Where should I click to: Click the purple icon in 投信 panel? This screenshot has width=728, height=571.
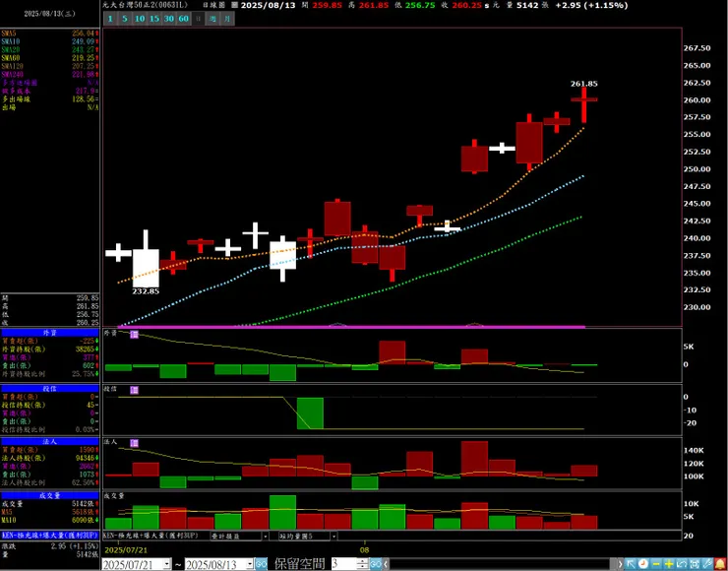[134, 390]
